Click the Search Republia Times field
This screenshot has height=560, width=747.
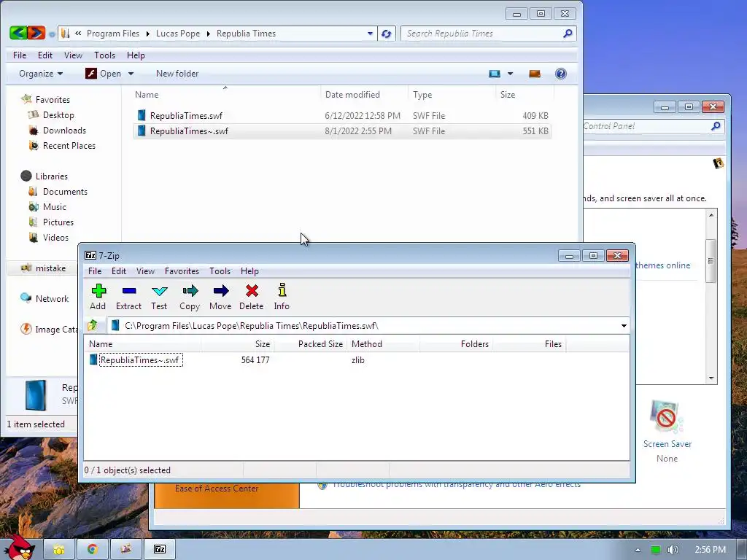pyautogui.click(x=481, y=34)
